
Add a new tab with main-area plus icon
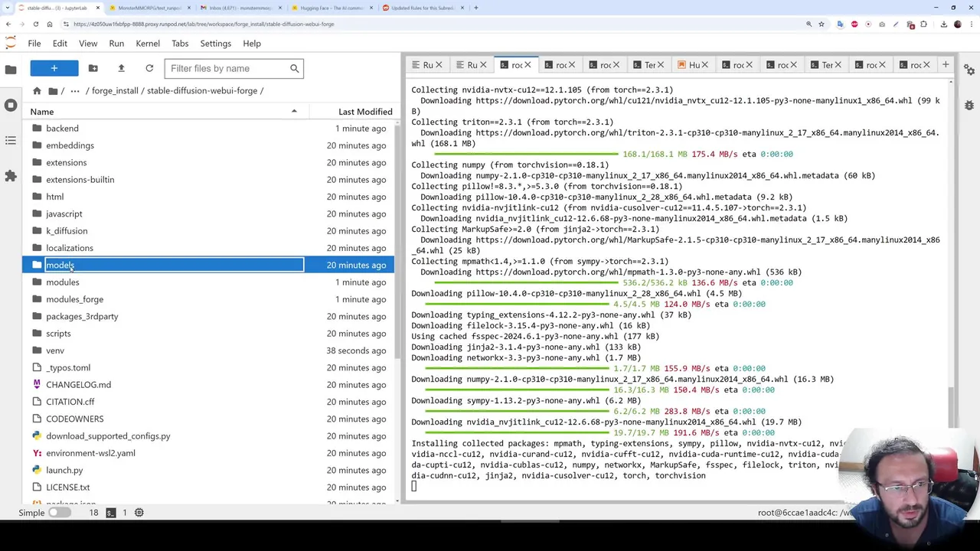pyautogui.click(x=946, y=65)
